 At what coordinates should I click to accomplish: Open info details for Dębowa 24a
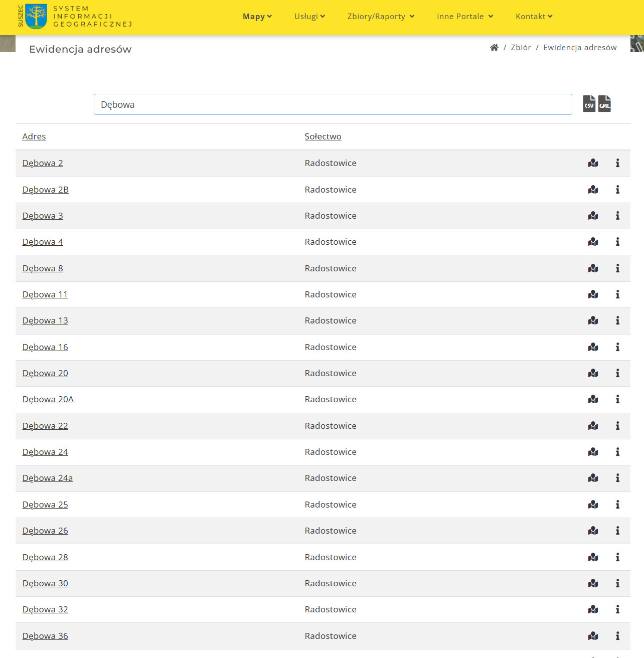click(x=617, y=478)
